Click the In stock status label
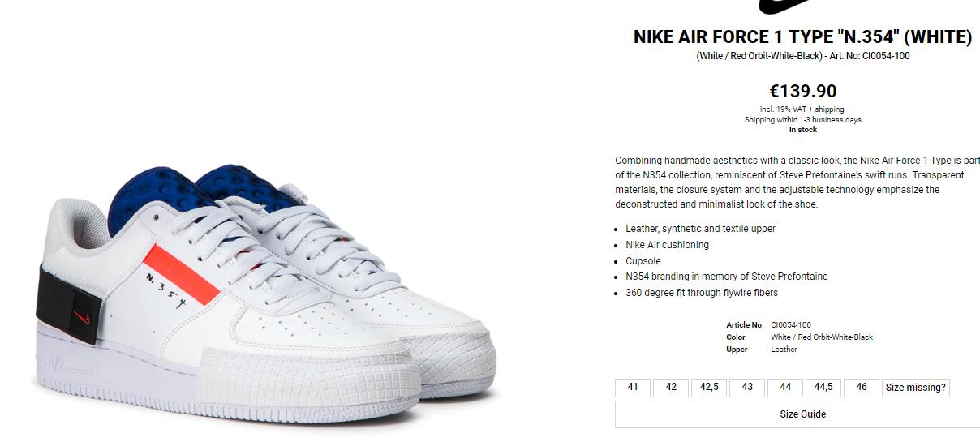This screenshot has height=442, width=980. click(x=802, y=130)
